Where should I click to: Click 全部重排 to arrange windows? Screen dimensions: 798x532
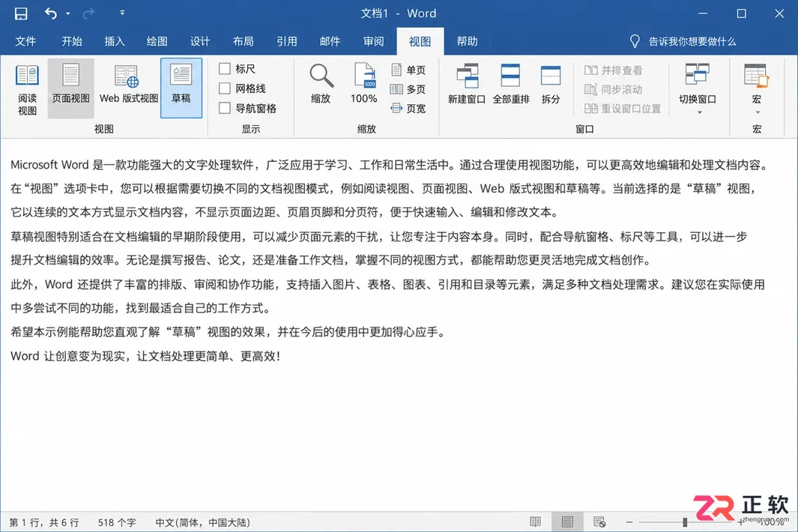point(511,85)
